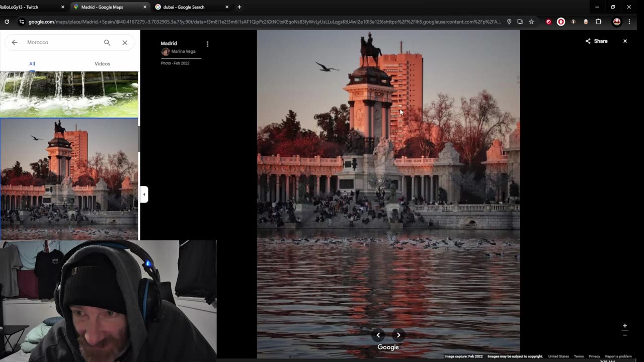Click Marina Vega profile avatar
644x362 pixels.
coord(165,52)
